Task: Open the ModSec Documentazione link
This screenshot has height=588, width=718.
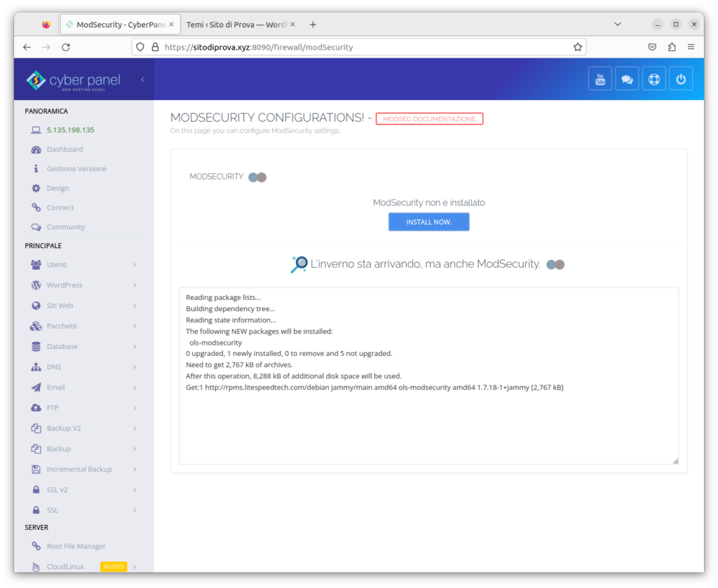Action: [429, 119]
